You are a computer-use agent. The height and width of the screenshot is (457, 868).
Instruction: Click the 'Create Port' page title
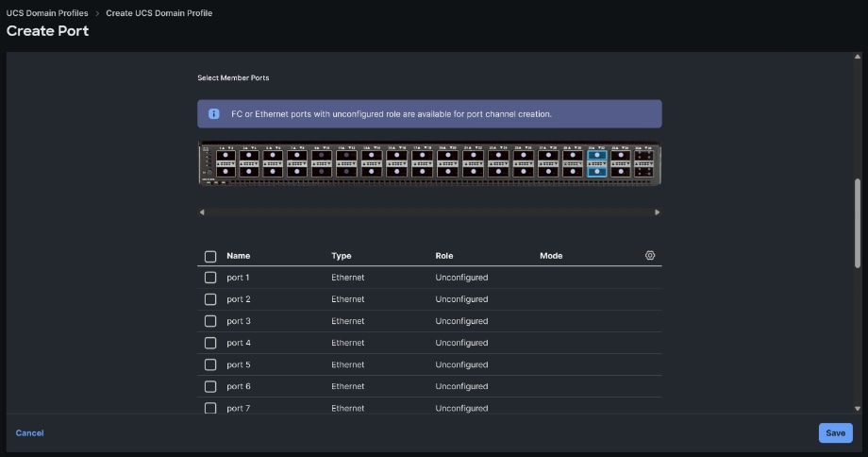coord(47,31)
